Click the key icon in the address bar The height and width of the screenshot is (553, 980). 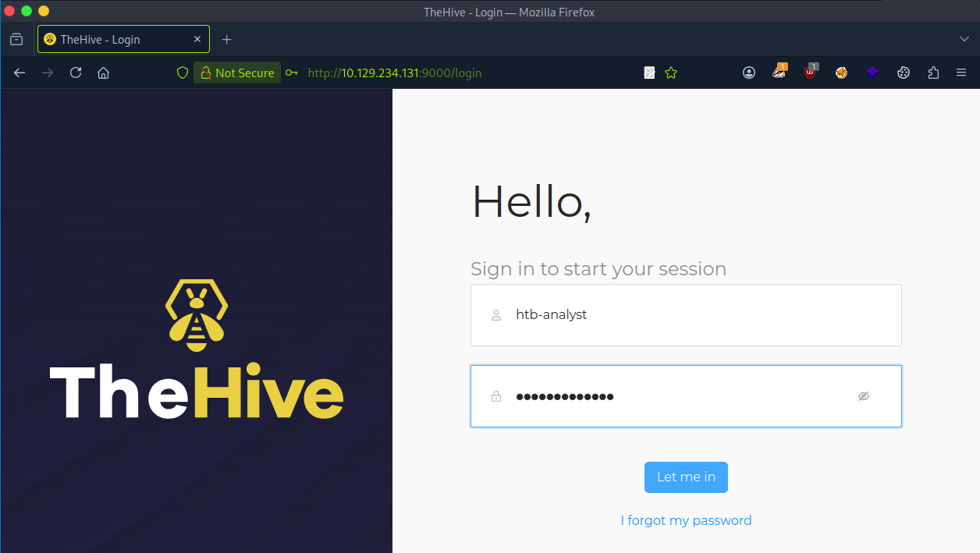tap(292, 72)
